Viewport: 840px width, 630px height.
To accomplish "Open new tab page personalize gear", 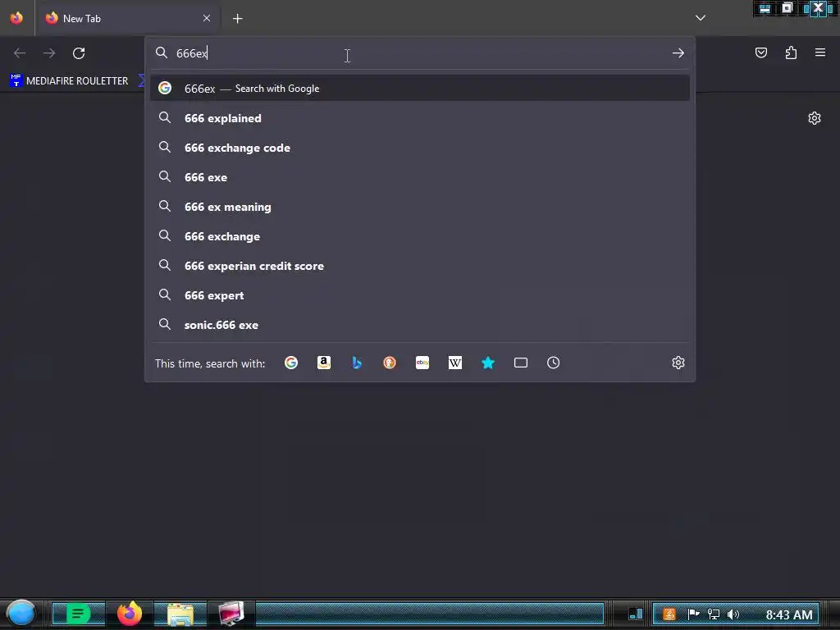I will [x=815, y=118].
